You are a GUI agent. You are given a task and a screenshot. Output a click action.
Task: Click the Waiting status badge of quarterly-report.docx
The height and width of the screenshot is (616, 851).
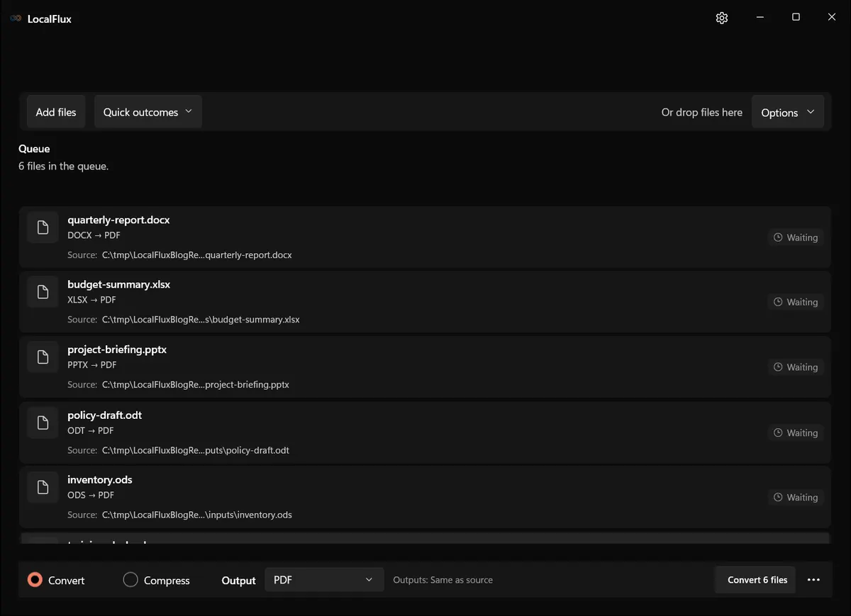(796, 237)
